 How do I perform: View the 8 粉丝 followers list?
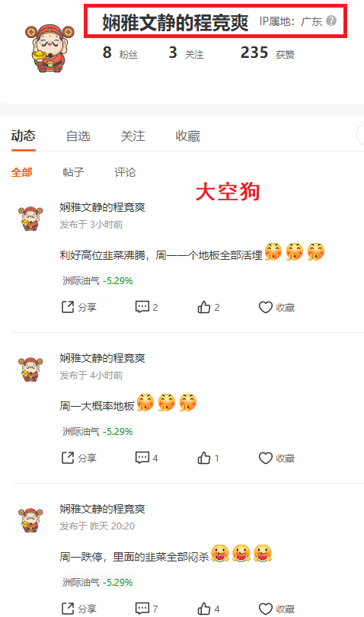point(120,53)
